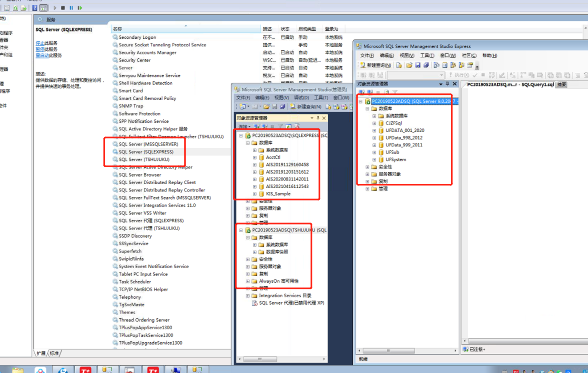The height and width of the screenshot is (373, 588).
Task: Select the AIS20191129160458 database node
Action: pos(287,164)
